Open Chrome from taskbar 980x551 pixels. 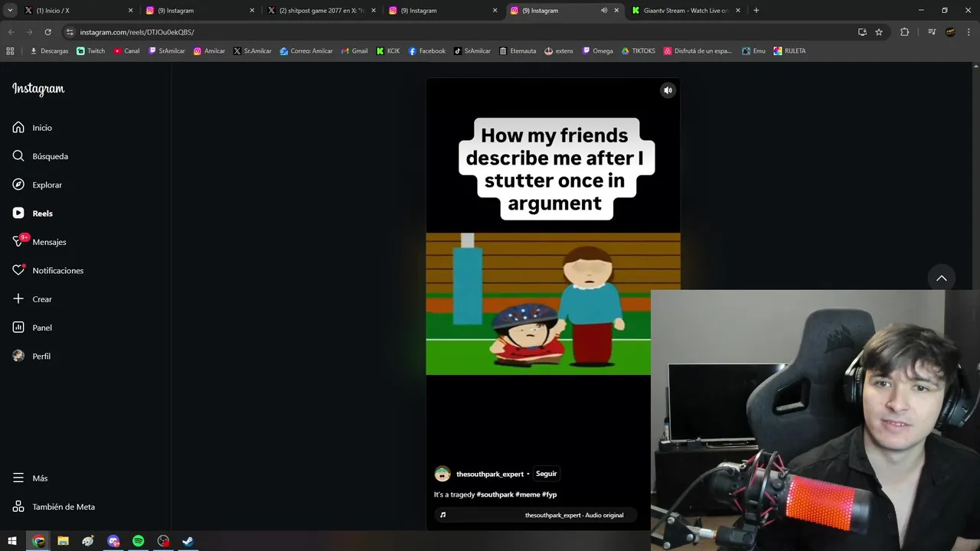coord(38,541)
